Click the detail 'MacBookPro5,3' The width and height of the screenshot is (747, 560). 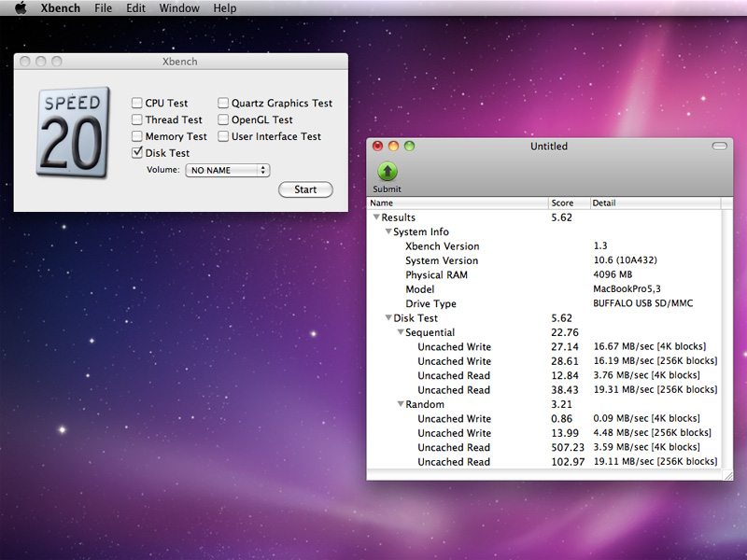click(x=627, y=288)
